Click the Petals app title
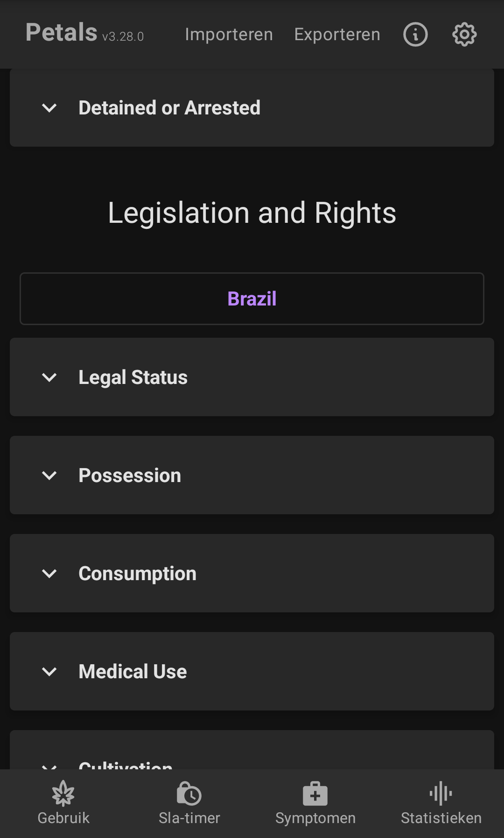 tap(62, 33)
